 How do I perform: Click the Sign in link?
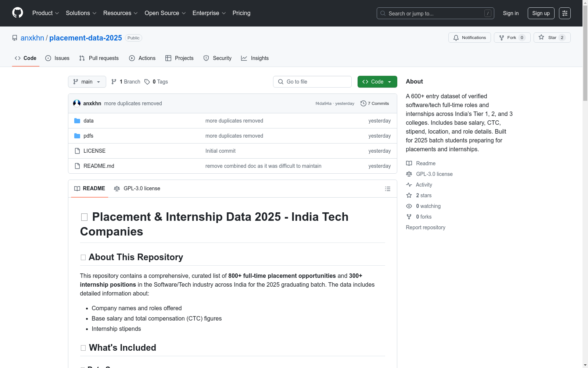pyautogui.click(x=511, y=13)
